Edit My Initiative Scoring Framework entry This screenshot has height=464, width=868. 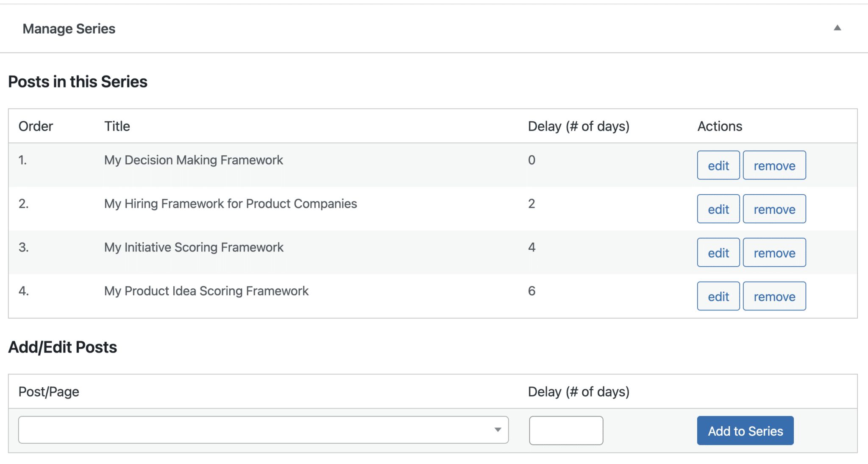click(x=718, y=252)
